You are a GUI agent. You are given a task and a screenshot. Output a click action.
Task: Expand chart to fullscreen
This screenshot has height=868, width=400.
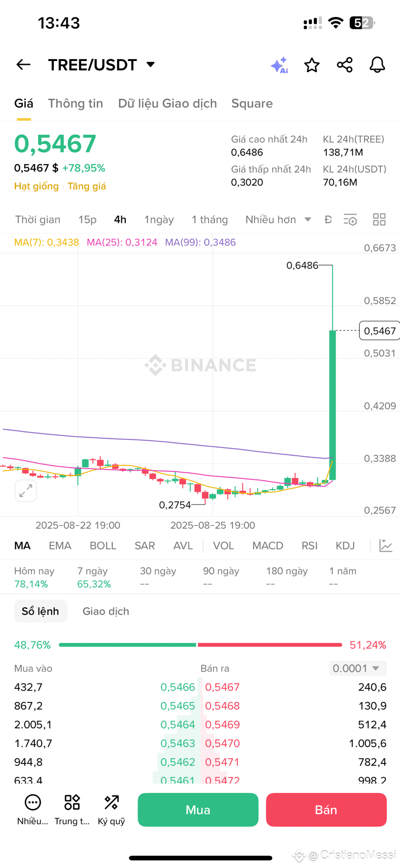point(26,491)
